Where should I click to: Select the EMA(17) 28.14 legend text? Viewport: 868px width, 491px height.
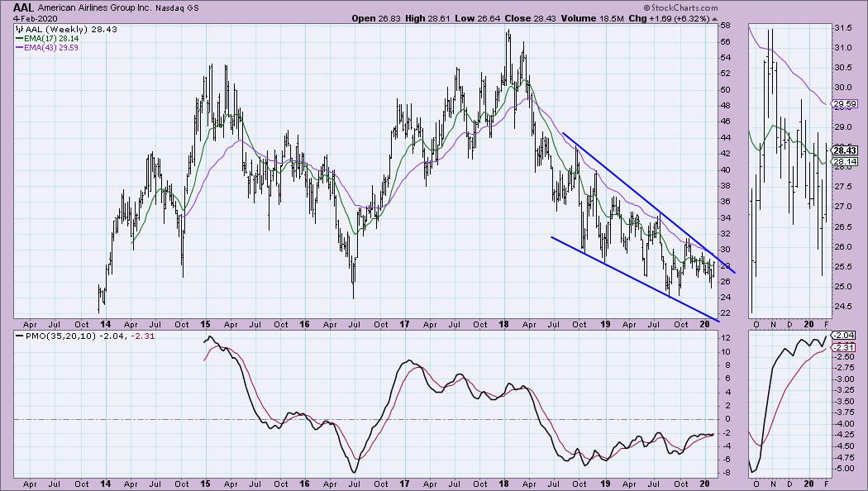pos(51,39)
